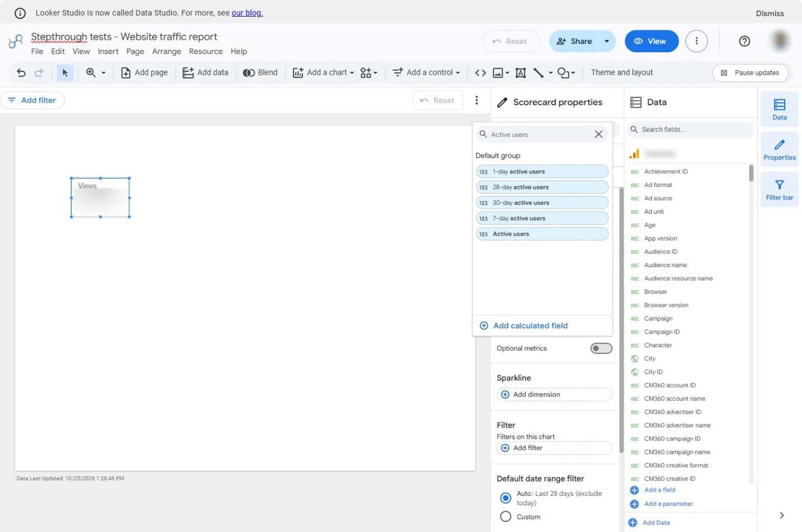The height and width of the screenshot is (532, 802).
Task: Open the three-dot menu beside View
Action: tap(697, 41)
